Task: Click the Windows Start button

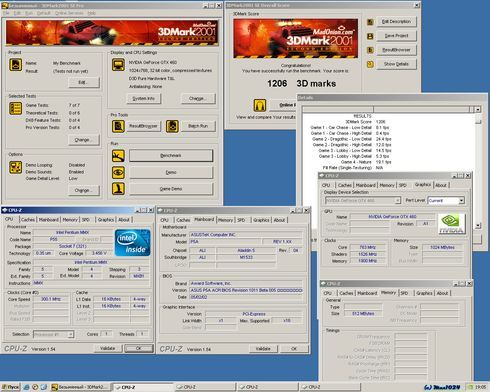Action: [x=11, y=387]
